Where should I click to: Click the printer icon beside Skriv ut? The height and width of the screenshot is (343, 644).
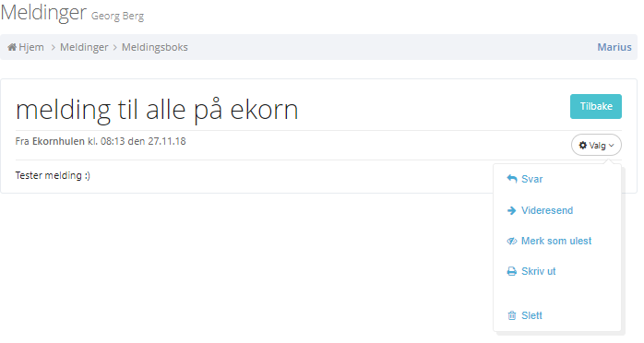pos(512,271)
